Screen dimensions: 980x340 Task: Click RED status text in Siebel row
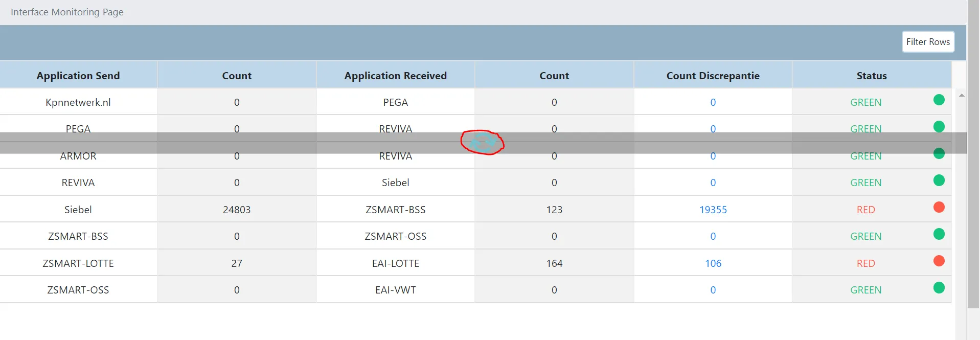tap(866, 210)
